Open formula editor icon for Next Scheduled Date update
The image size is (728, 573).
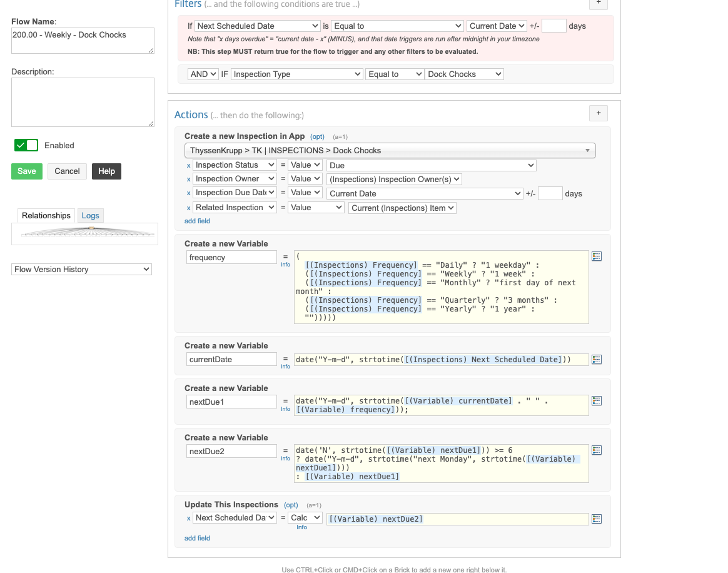(x=597, y=519)
